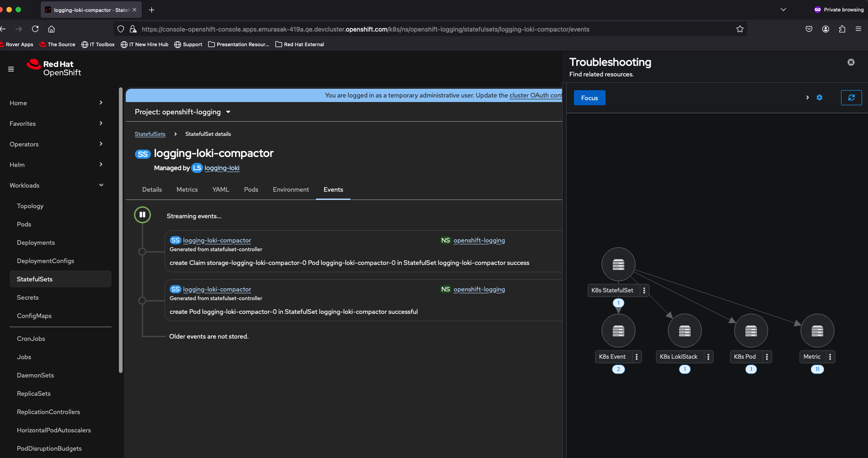The height and width of the screenshot is (458, 868).
Task: Open the Presentation Resources bookmark folder
Action: tap(238, 44)
